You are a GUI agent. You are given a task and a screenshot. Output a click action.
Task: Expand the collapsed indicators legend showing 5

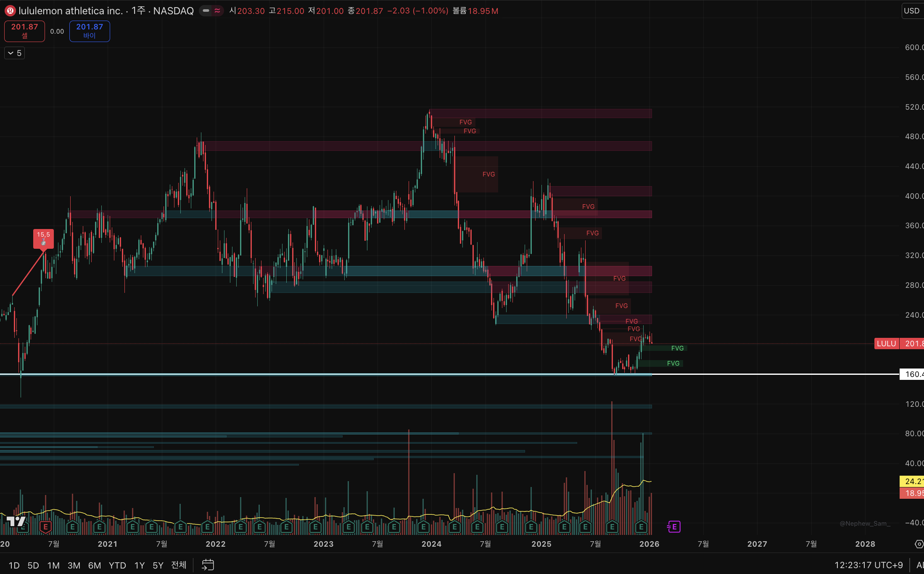click(x=14, y=53)
